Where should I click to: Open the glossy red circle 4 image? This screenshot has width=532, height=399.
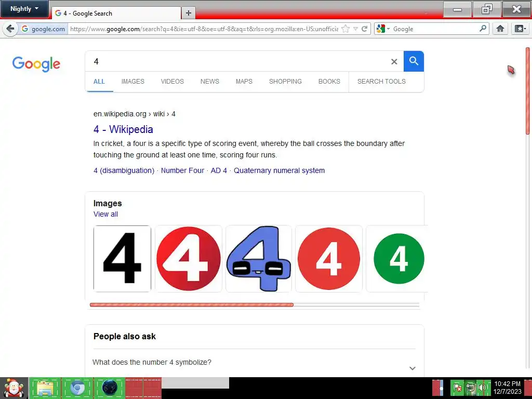[188, 259]
